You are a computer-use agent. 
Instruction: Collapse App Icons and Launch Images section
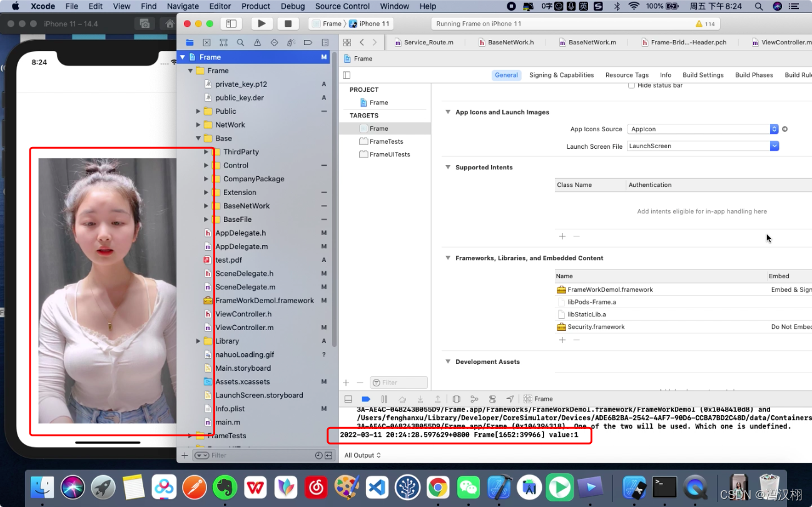[x=448, y=113]
